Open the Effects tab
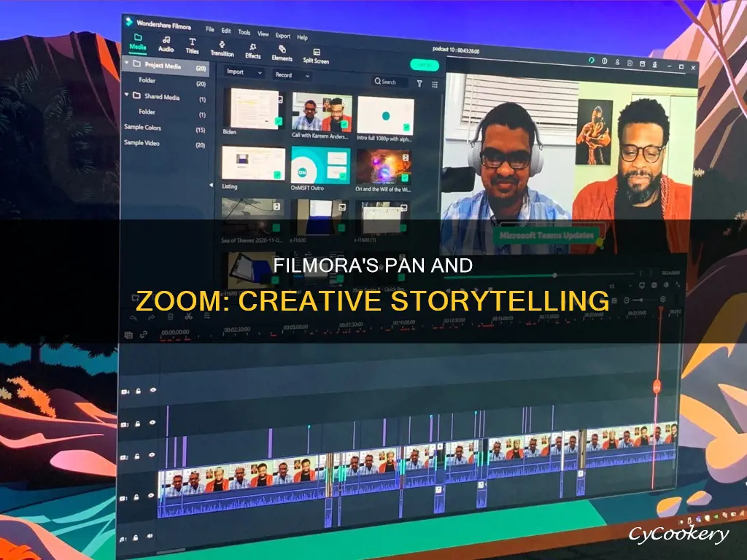The image size is (747, 560). pyautogui.click(x=253, y=52)
